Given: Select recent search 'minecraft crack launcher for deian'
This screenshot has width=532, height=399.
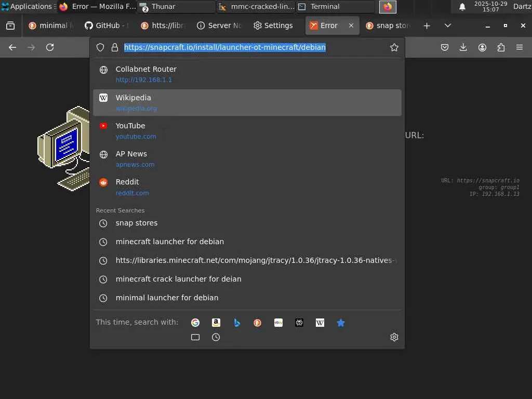Looking at the screenshot, I should pyautogui.click(x=247, y=279).
